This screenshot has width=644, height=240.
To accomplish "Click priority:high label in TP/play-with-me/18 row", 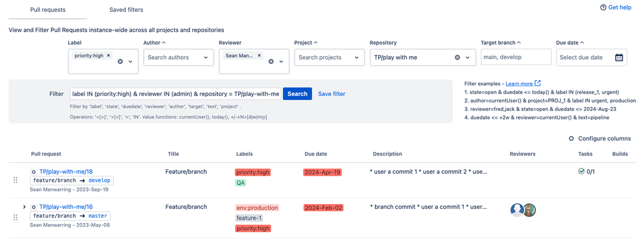I will tap(253, 172).
